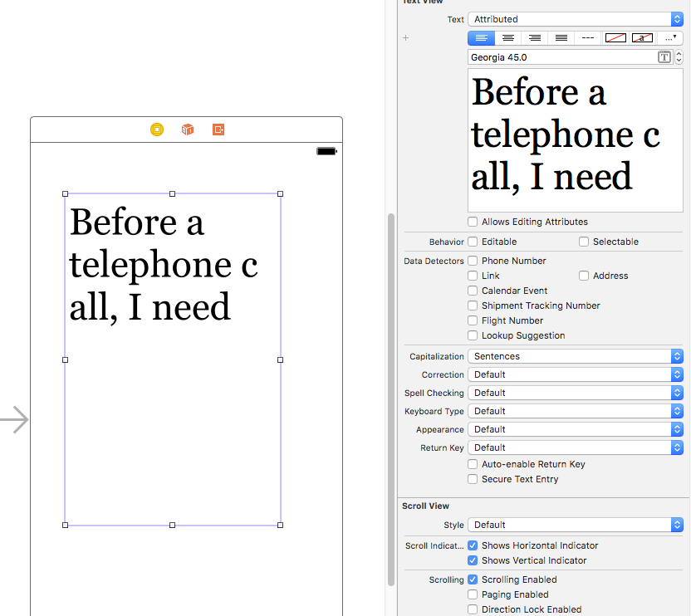This screenshot has height=616, width=691.
Task: Click the Scroll View section header
Action: click(426, 506)
